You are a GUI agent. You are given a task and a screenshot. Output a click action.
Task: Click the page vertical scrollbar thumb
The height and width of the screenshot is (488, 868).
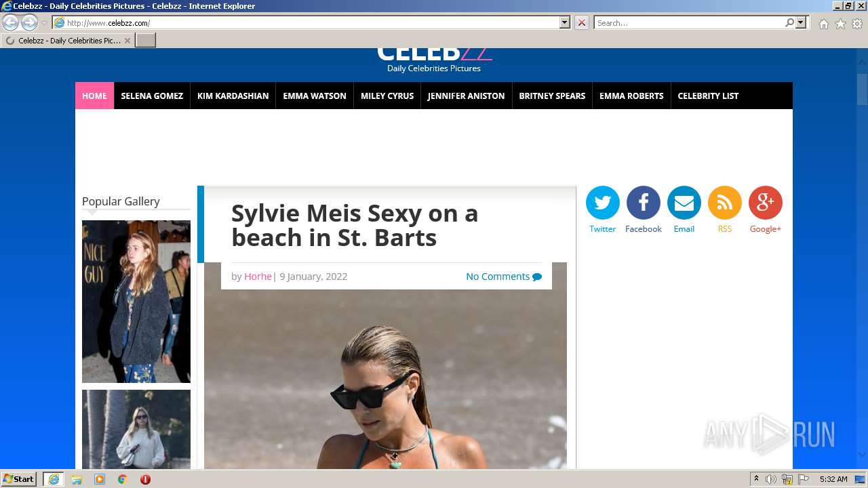862,89
